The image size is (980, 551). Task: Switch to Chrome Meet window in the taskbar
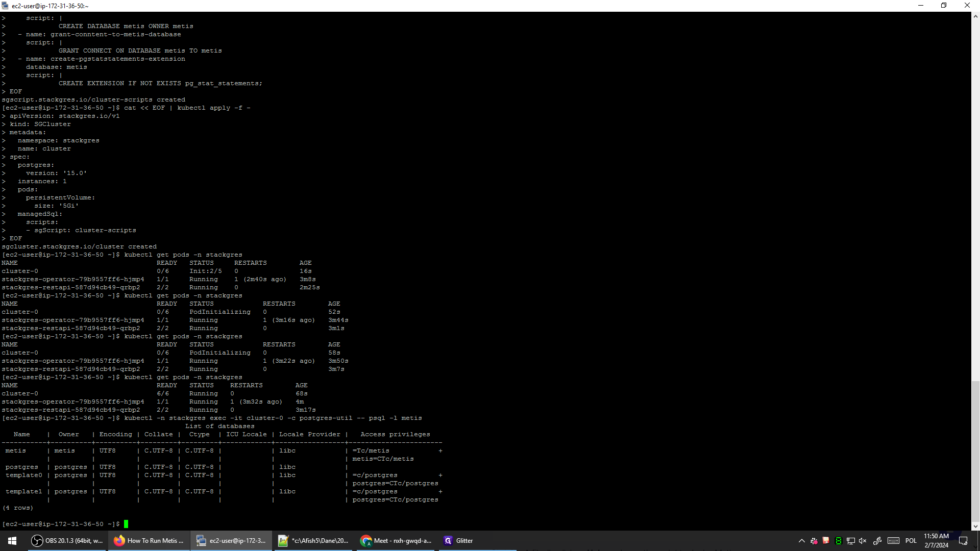point(396,541)
